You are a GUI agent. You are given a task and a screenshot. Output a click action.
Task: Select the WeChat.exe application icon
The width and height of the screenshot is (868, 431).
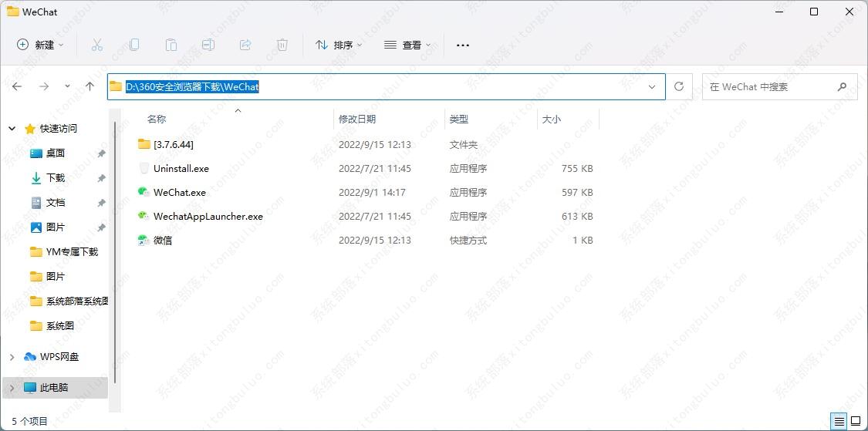[x=144, y=193]
